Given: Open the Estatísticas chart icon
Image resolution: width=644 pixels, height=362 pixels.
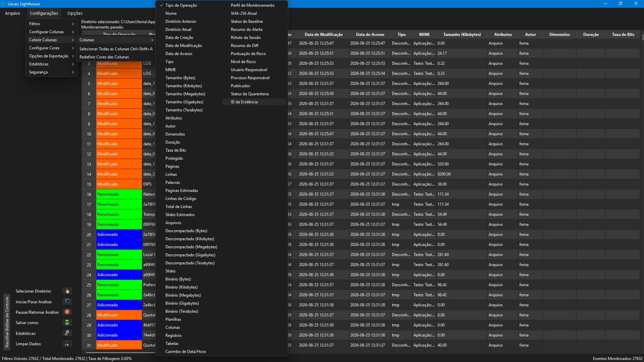Looking at the screenshot, I should tap(67, 333).
